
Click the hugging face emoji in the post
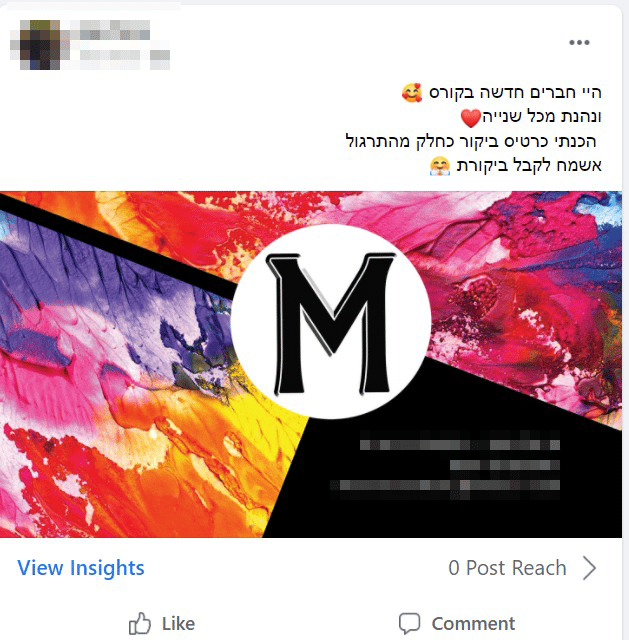click(x=440, y=167)
